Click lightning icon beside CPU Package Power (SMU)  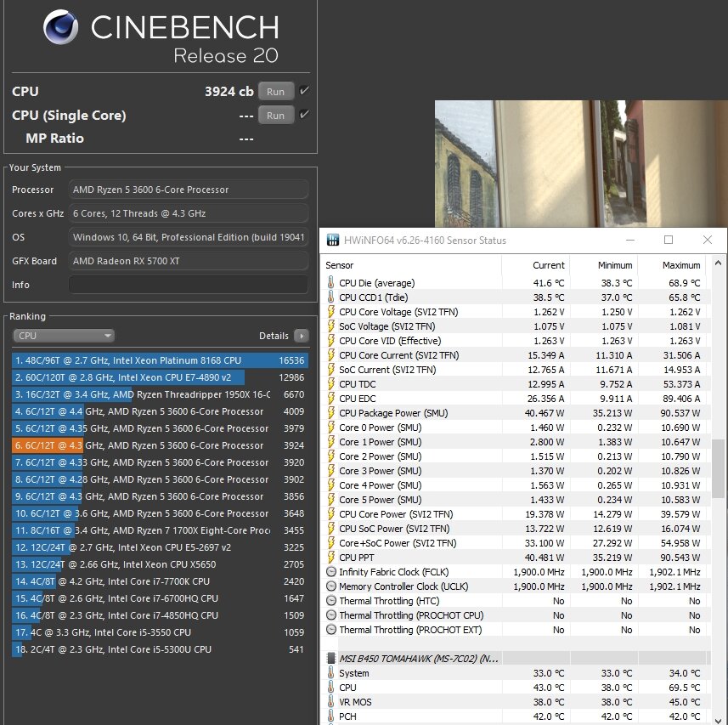tap(331, 413)
